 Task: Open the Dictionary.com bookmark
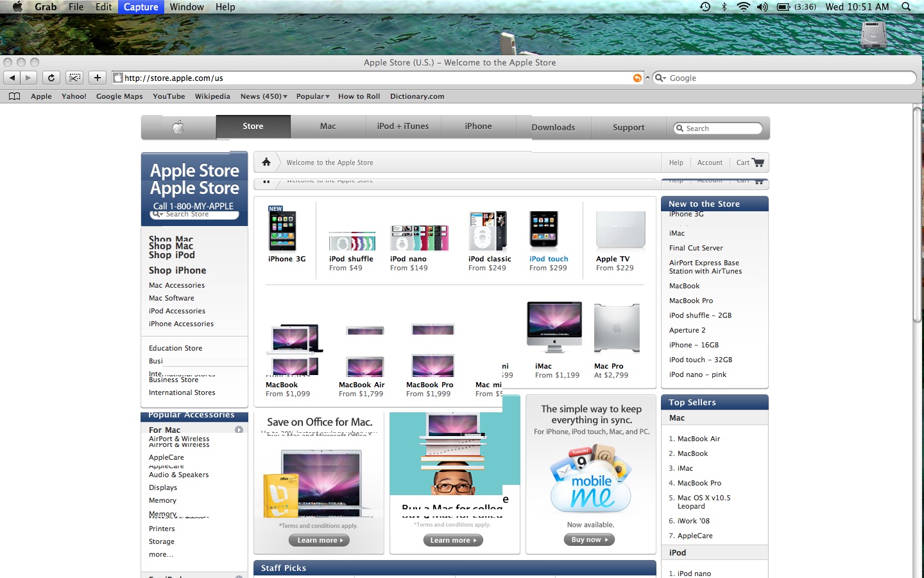coord(417,96)
